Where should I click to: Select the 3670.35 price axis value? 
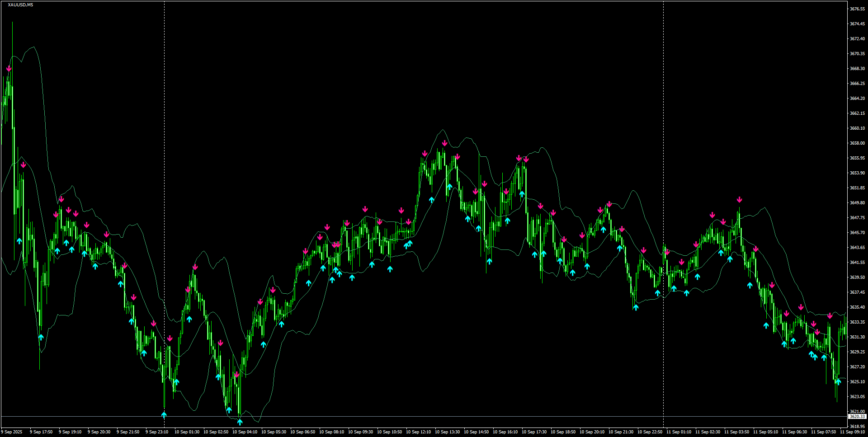tap(858, 54)
